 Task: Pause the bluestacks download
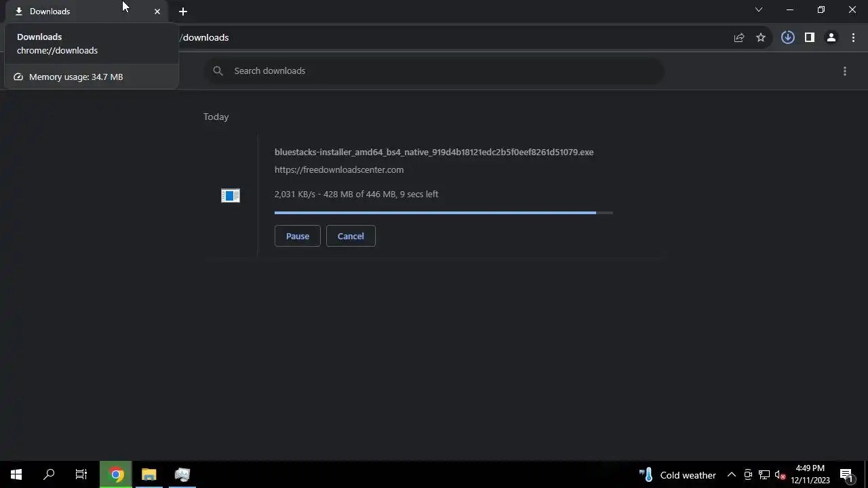pos(298,236)
